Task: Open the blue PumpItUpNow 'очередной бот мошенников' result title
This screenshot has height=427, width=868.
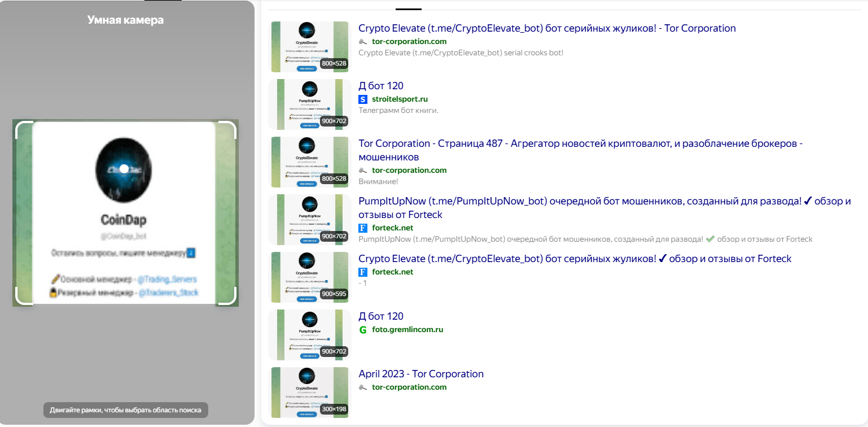Action: coord(605,208)
